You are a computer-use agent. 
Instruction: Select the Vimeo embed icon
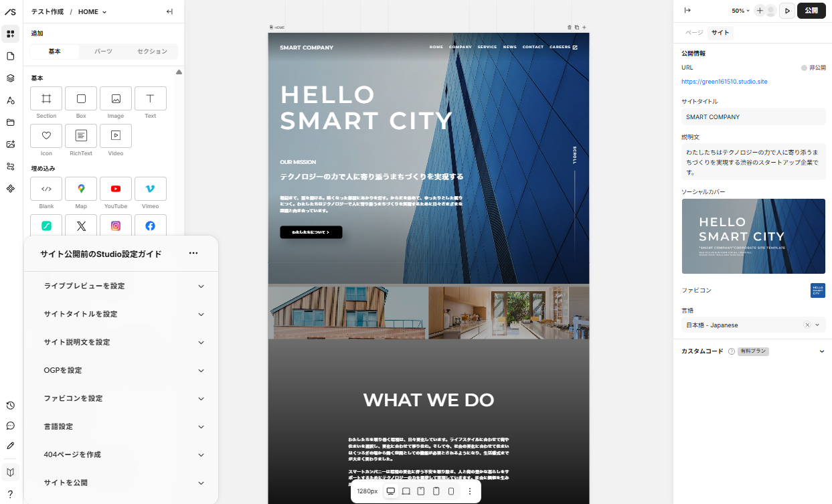click(151, 189)
